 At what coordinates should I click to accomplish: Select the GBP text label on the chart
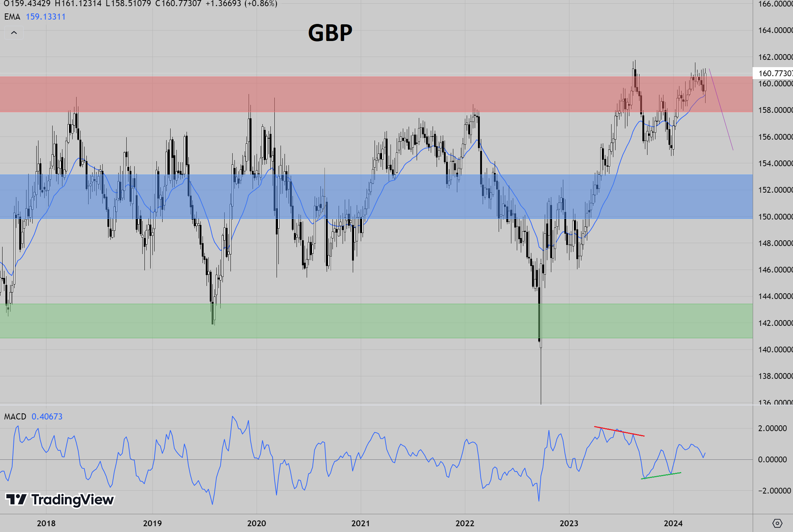(x=330, y=33)
